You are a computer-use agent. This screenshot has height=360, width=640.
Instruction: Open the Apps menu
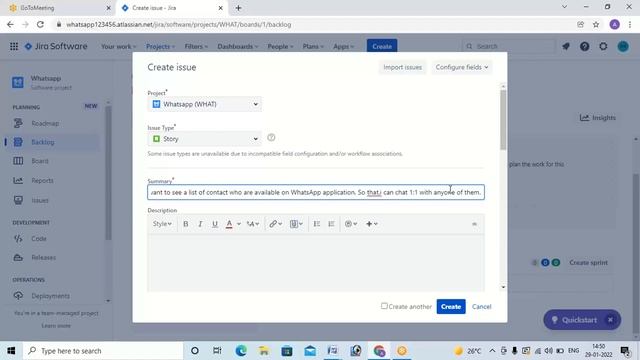tap(343, 47)
